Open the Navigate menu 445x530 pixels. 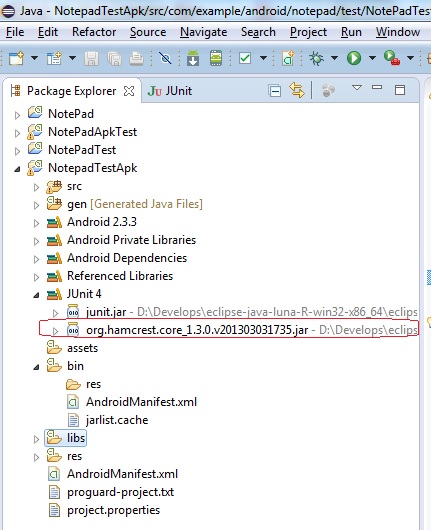click(x=203, y=32)
